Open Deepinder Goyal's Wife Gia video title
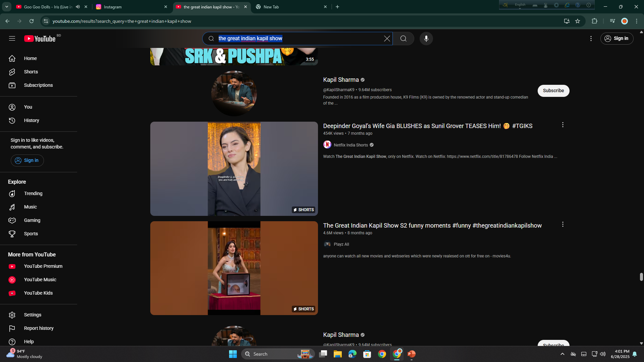The image size is (644, 362). click(428, 126)
